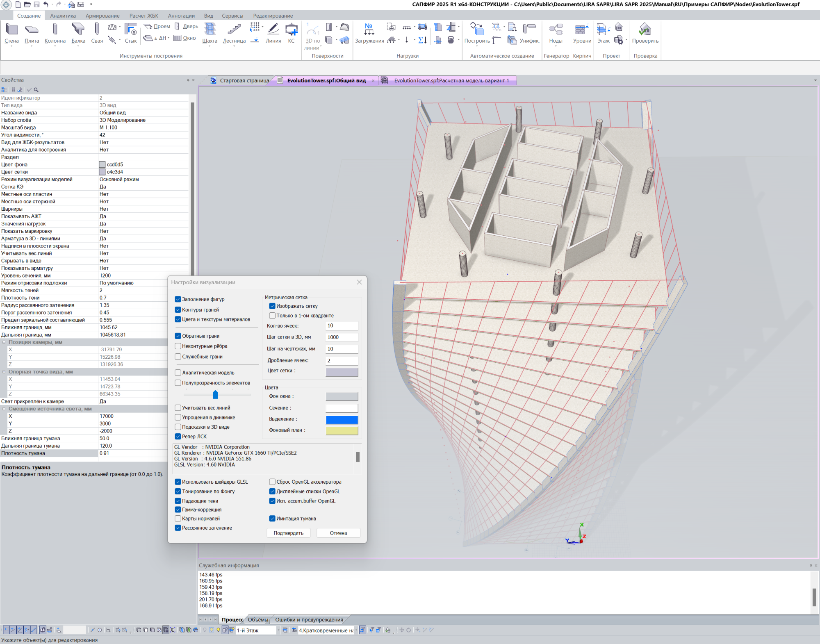The width and height of the screenshot is (820, 644).
Task: Collapse the Позиция камеры property group
Action: click(x=4, y=342)
